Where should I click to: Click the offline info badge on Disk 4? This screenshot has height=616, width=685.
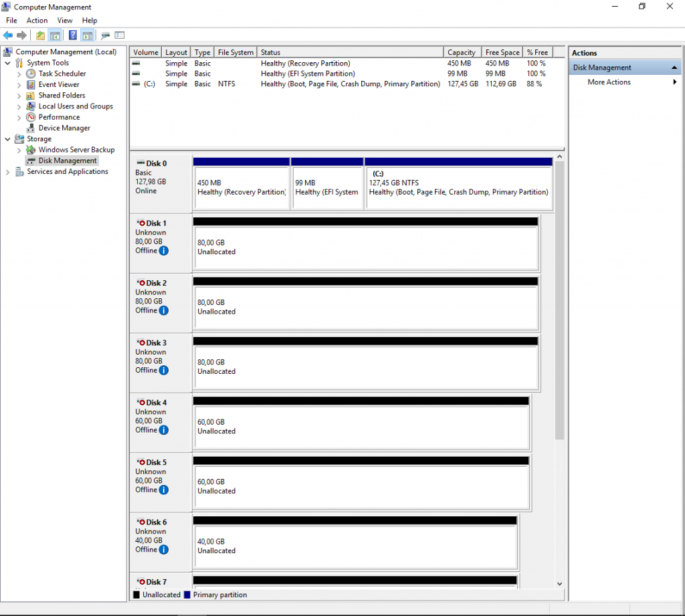click(x=164, y=431)
